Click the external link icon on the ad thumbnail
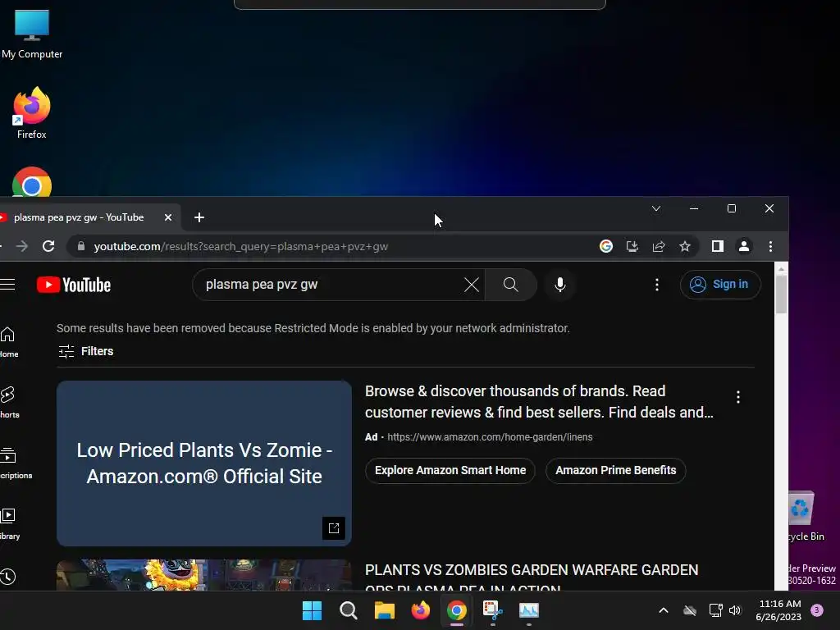This screenshot has height=630, width=840. coord(334,528)
